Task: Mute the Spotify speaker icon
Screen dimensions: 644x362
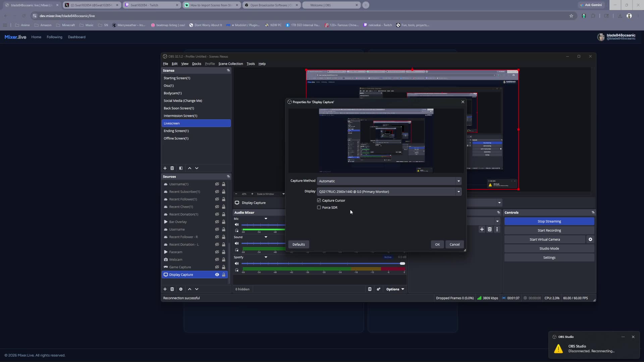Action: [237, 263]
